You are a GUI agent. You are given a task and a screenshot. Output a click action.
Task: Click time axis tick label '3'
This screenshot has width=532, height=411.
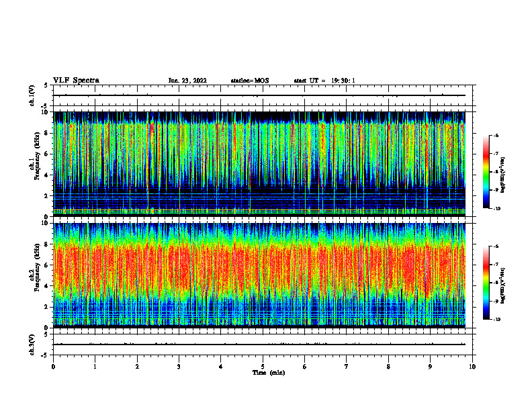[x=179, y=367]
